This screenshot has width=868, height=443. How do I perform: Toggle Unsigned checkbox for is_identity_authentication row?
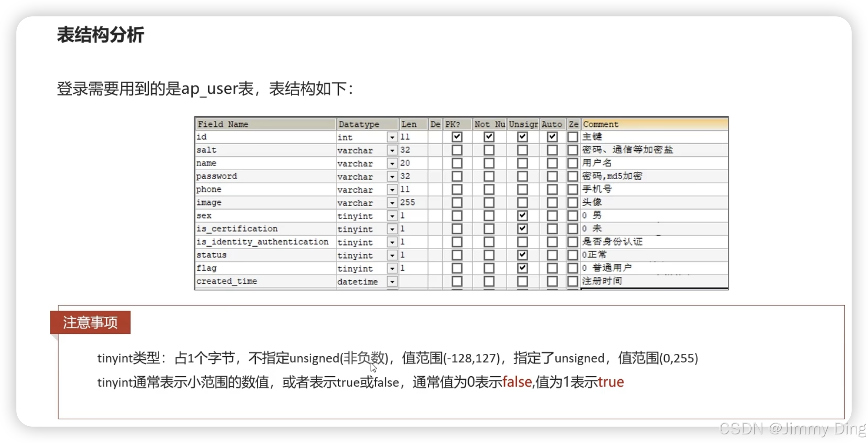[x=522, y=242]
